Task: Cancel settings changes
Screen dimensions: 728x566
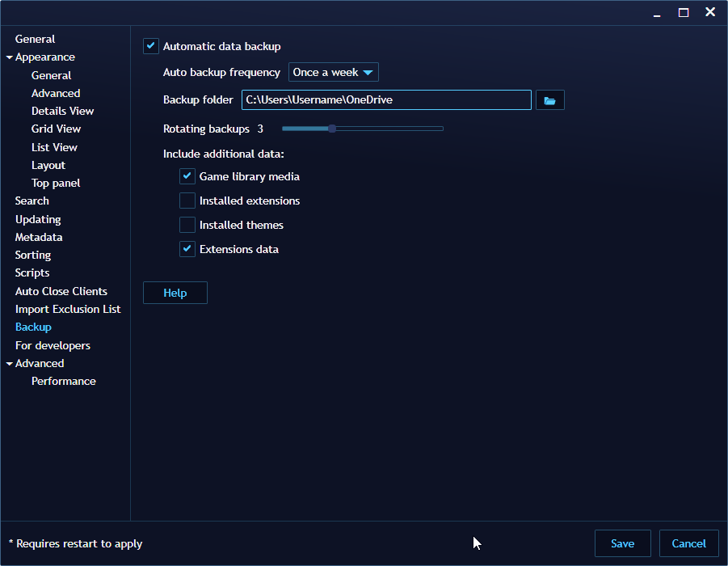Action: point(689,543)
